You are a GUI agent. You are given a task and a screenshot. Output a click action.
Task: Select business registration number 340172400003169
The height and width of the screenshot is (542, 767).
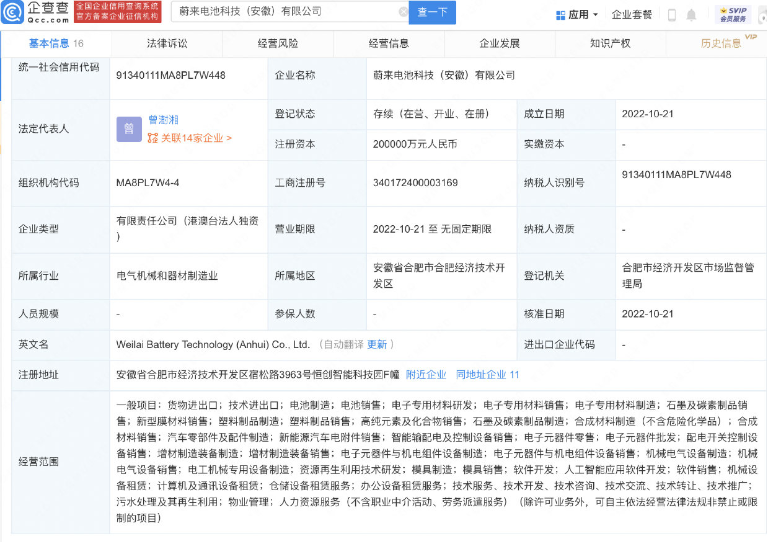(415, 183)
